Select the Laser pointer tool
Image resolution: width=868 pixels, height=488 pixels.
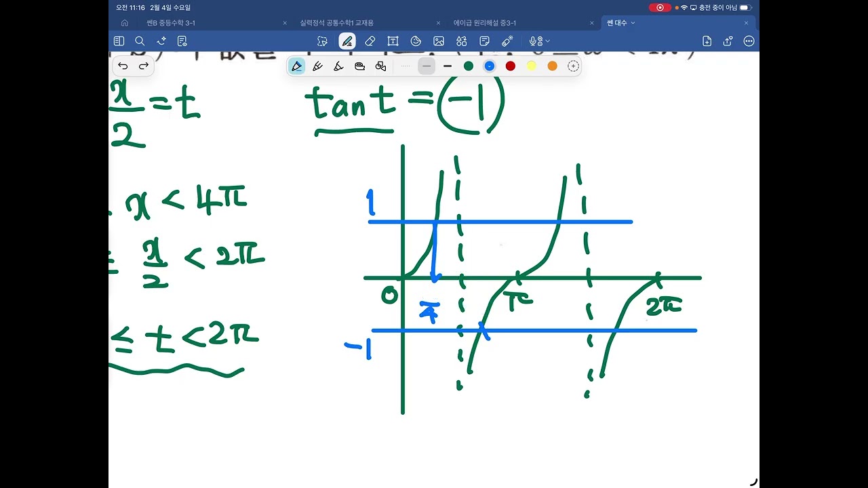click(x=507, y=41)
